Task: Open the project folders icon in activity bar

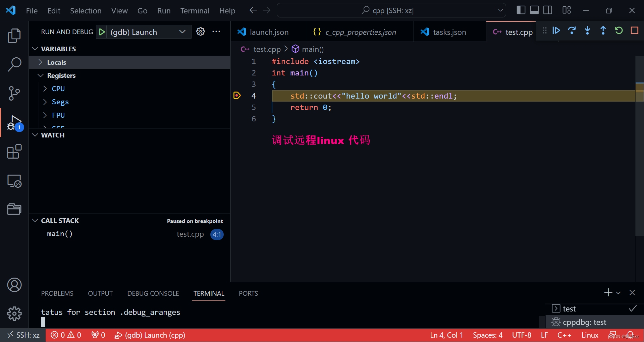Action: click(14, 209)
